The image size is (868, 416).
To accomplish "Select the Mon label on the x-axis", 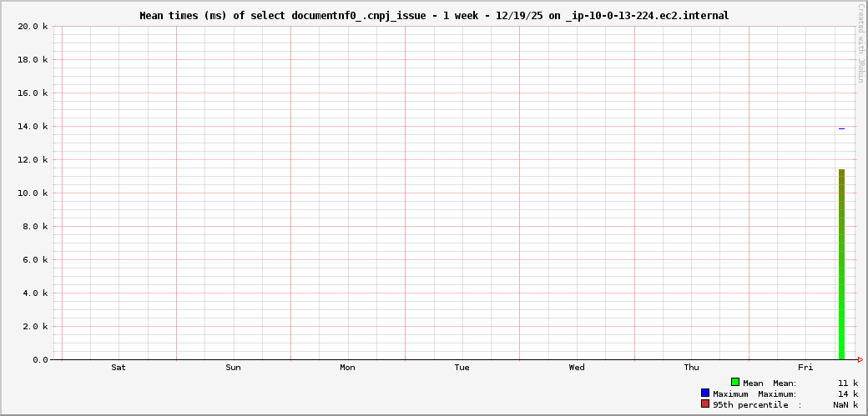I will coord(347,368).
